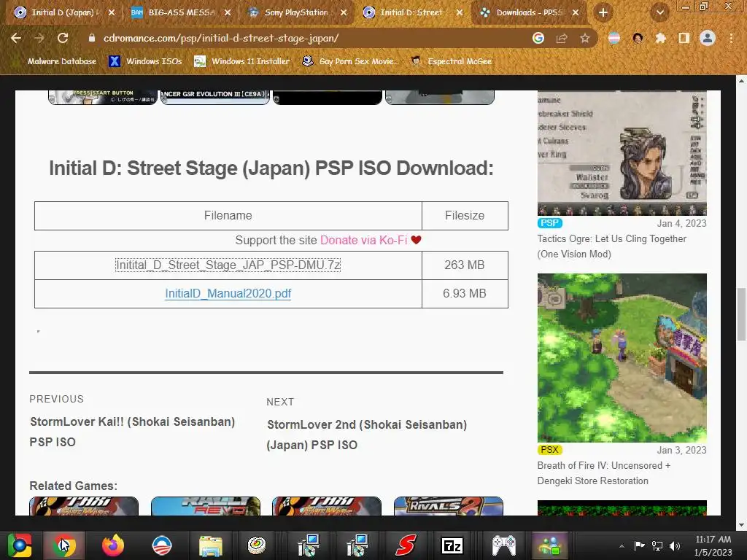The image size is (747, 560).
Task: Open 7-Zip from the taskbar
Action: tap(452, 545)
